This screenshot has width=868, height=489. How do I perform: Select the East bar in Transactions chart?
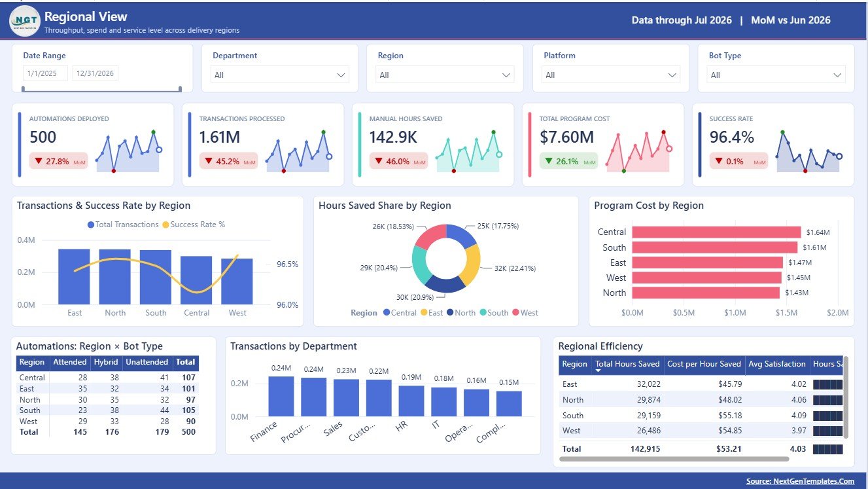74,276
